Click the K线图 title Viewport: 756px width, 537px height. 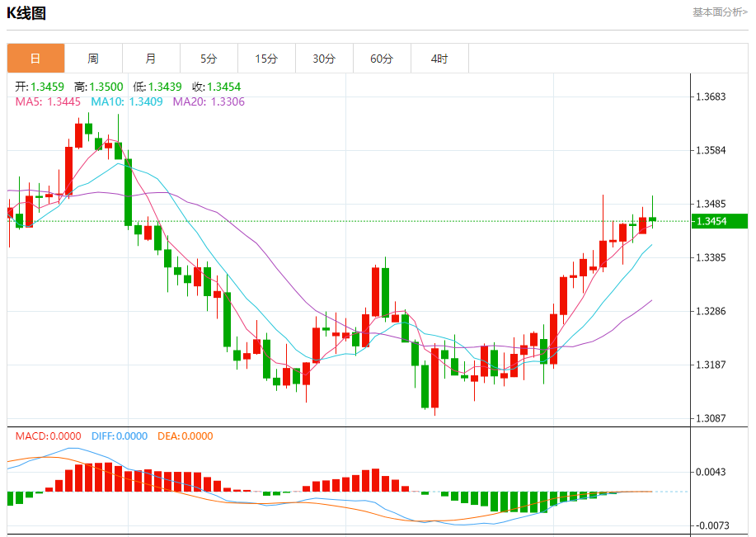[x=26, y=13]
